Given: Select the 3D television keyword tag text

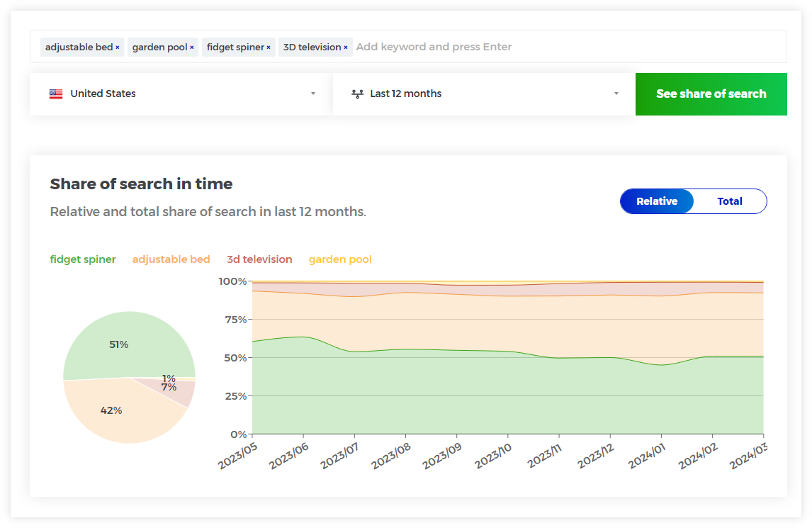Looking at the screenshot, I should pos(312,47).
